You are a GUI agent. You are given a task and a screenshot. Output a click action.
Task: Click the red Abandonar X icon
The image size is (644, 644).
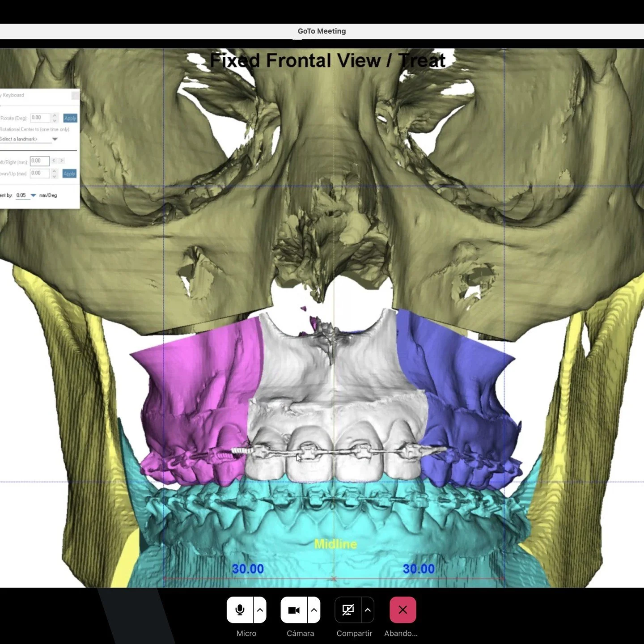(402, 609)
